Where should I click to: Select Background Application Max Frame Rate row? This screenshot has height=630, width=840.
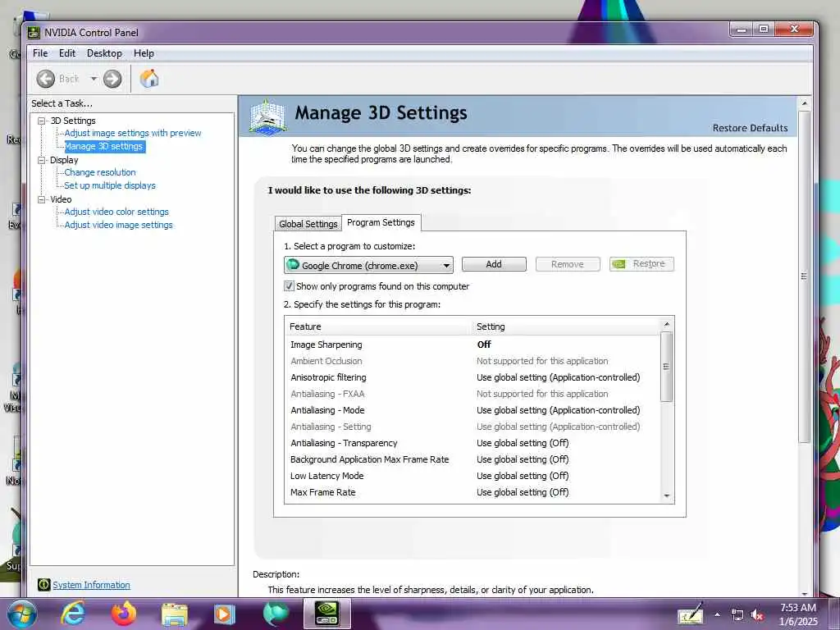coord(472,459)
